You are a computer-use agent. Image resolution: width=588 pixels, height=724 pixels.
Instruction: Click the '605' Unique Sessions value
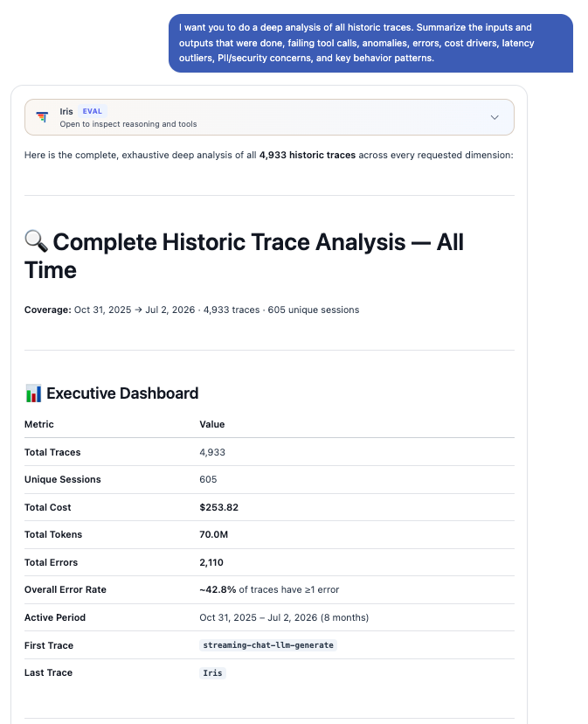point(208,480)
